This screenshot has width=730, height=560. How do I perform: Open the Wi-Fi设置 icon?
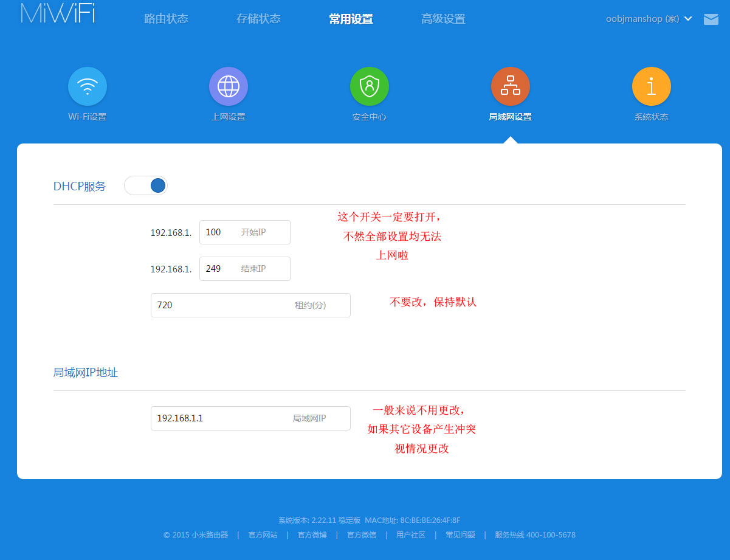[88, 86]
